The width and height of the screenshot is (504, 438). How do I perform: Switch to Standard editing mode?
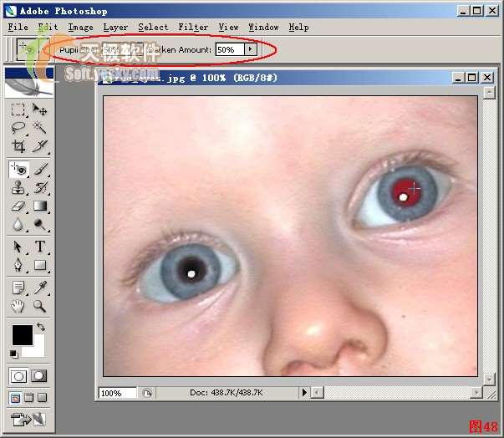tap(18, 375)
